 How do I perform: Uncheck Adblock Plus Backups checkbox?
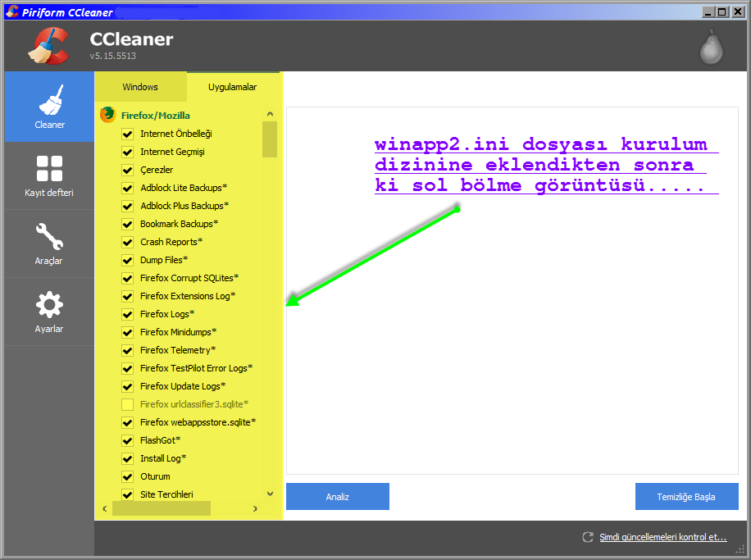(x=127, y=207)
